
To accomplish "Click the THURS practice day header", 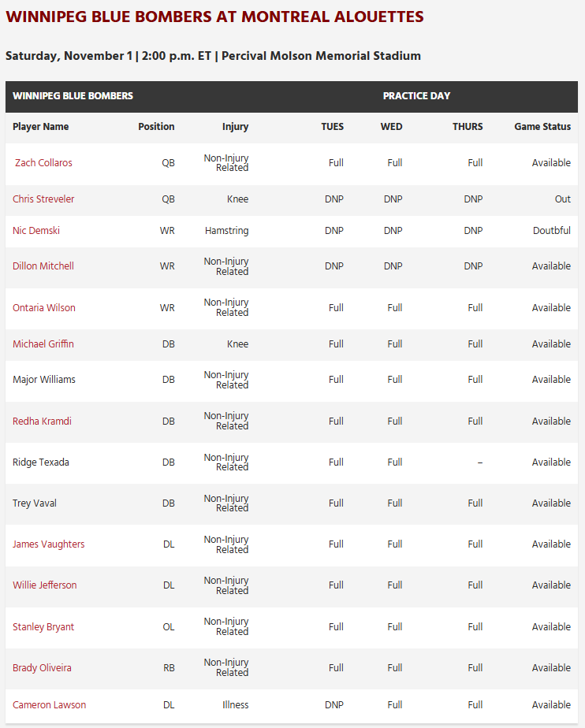I will (468, 127).
